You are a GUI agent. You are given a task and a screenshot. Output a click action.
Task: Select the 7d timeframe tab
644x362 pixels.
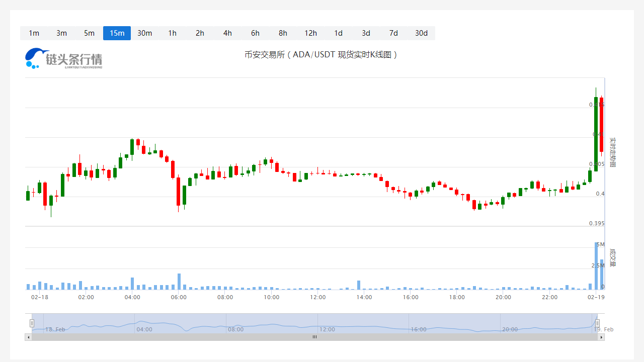(393, 33)
